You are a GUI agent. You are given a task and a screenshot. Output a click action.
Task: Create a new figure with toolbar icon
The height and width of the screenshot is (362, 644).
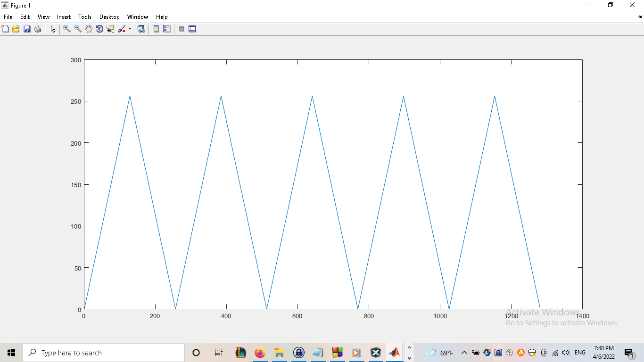pos(5,29)
